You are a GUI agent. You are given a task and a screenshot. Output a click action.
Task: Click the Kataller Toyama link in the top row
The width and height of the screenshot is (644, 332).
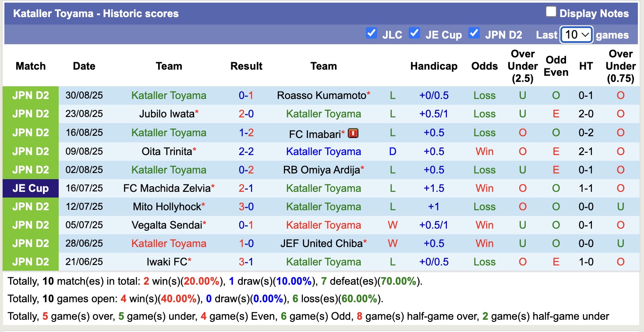pos(169,95)
